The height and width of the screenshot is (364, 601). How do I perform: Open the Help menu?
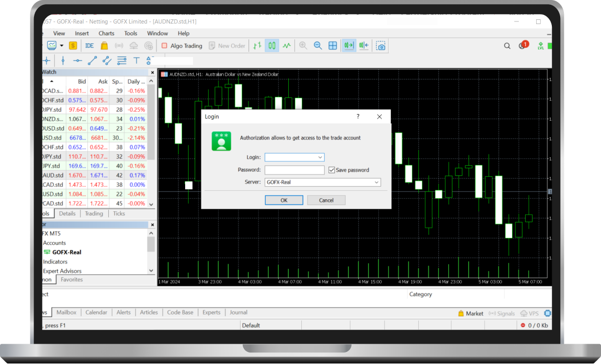click(x=184, y=33)
